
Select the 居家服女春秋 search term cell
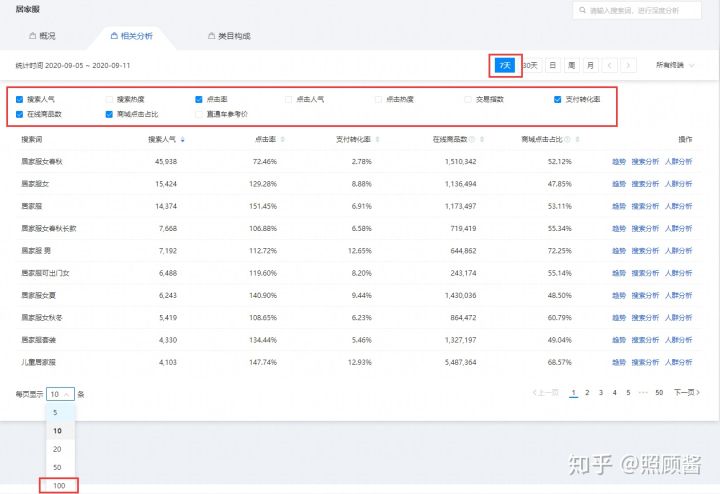(42, 162)
